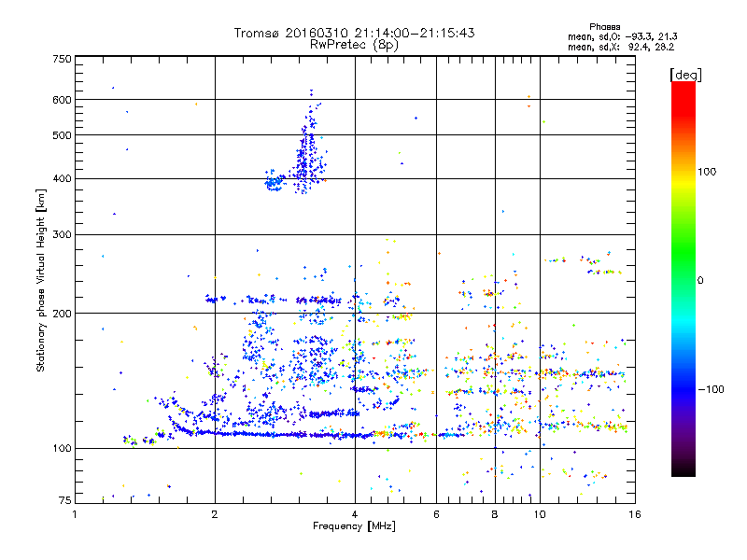Click the '200' y-axis tick label

click(x=62, y=314)
